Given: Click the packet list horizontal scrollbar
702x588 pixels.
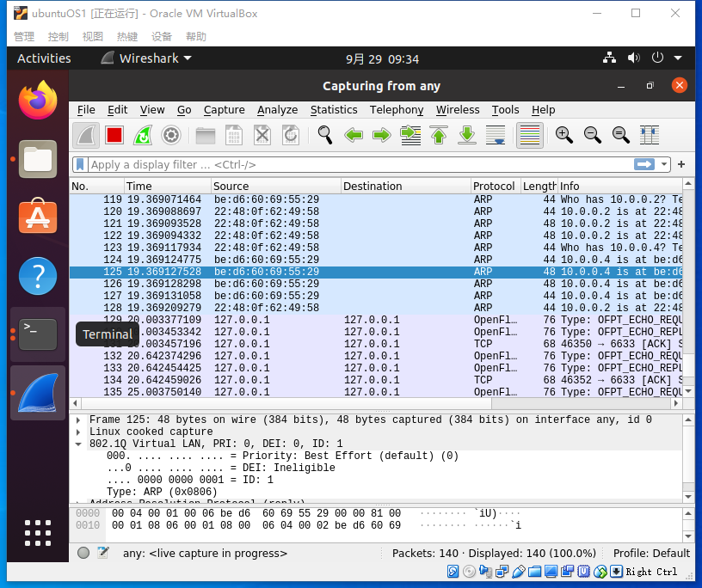Looking at the screenshot, I should pos(286,403).
